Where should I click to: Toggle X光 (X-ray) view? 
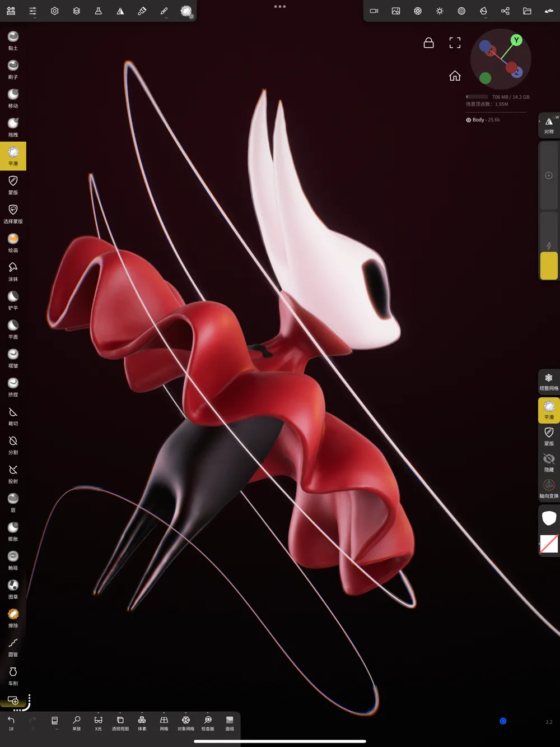[x=99, y=722]
